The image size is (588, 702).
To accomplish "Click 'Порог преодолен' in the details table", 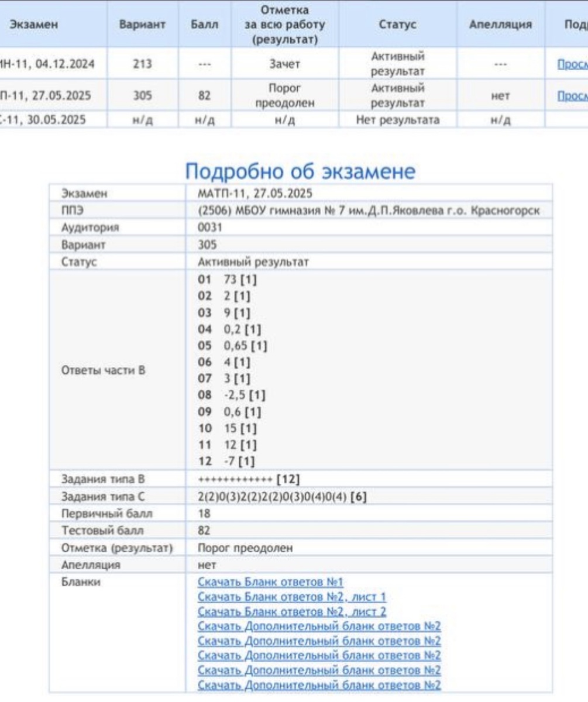I will 246,548.
